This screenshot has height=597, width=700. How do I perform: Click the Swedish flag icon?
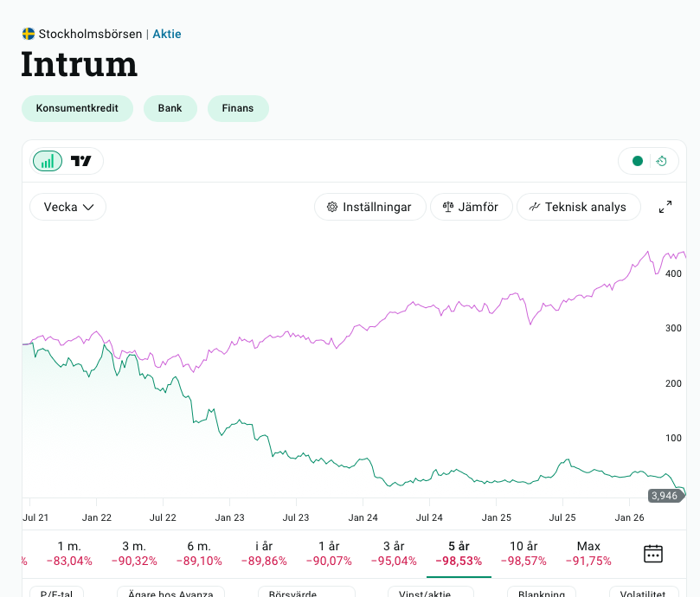click(x=29, y=34)
